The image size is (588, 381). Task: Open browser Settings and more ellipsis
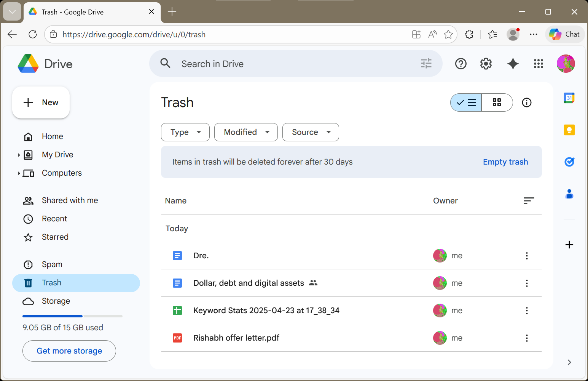[x=534, y=34]
